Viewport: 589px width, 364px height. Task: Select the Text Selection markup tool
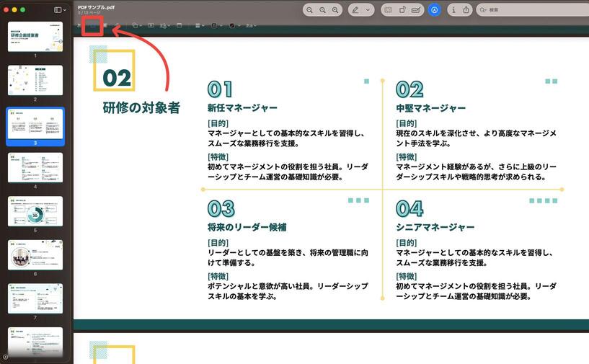click(79, 25)
